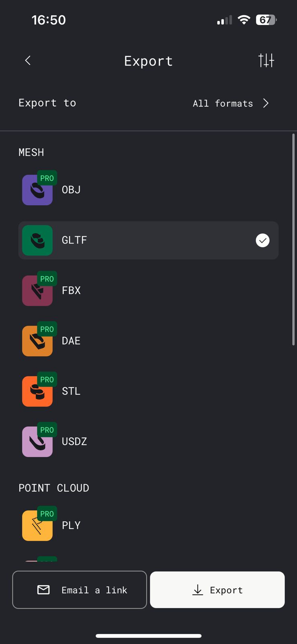Viewport: 297px width, 644px height.
Task: Tap the PRO badge on STL
Action: point(47,380)
